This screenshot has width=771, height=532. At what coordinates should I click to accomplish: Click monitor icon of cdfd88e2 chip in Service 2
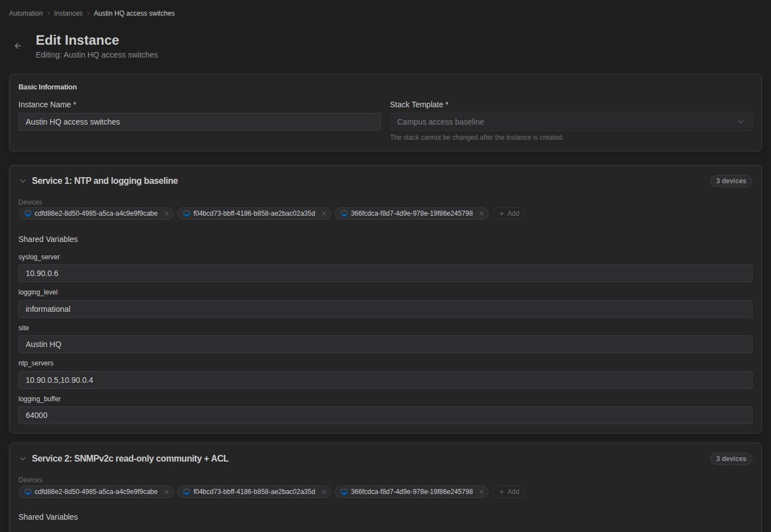[x=28, y=492]
